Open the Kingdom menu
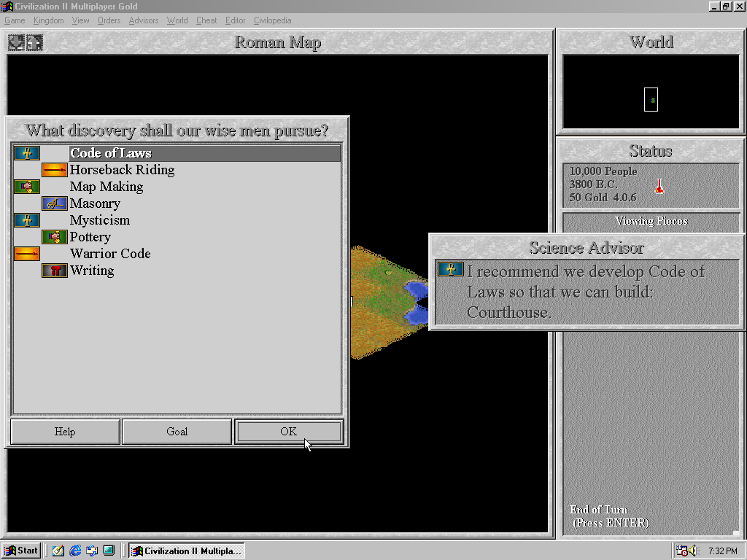The height and width of the screenshot is (560, 747). click(49, 20)
